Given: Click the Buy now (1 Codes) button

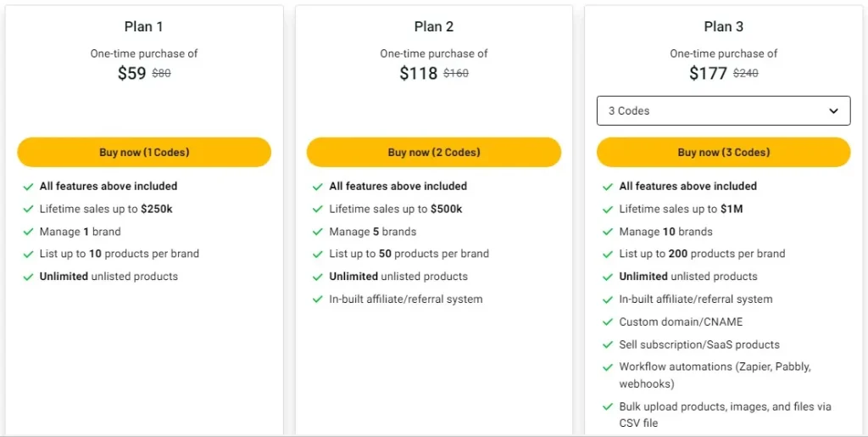Looking at the screenshot, I should (x=144, y=153).
